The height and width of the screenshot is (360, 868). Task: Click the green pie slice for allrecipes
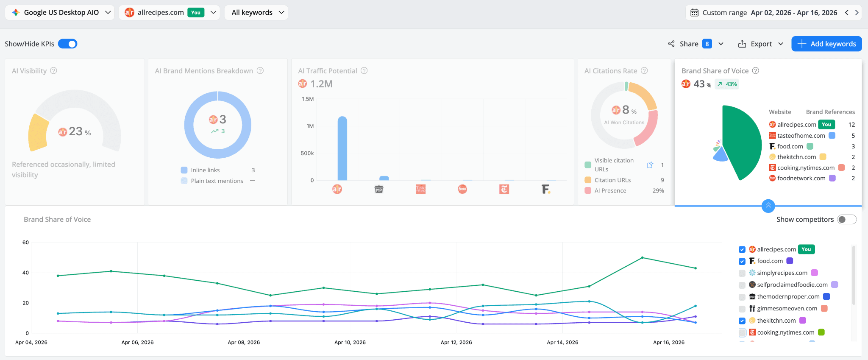pos(742,142)
